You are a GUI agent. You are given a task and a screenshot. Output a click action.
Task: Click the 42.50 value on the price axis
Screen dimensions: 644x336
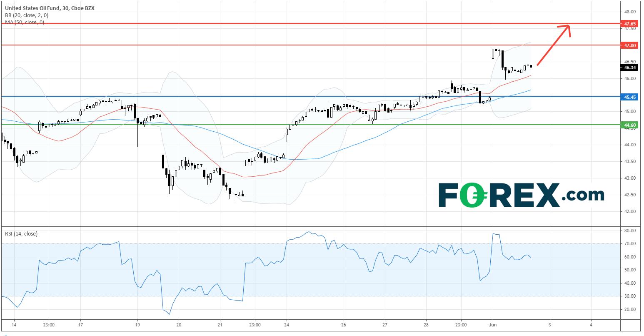pyautogui.click(x=630, y=195)
